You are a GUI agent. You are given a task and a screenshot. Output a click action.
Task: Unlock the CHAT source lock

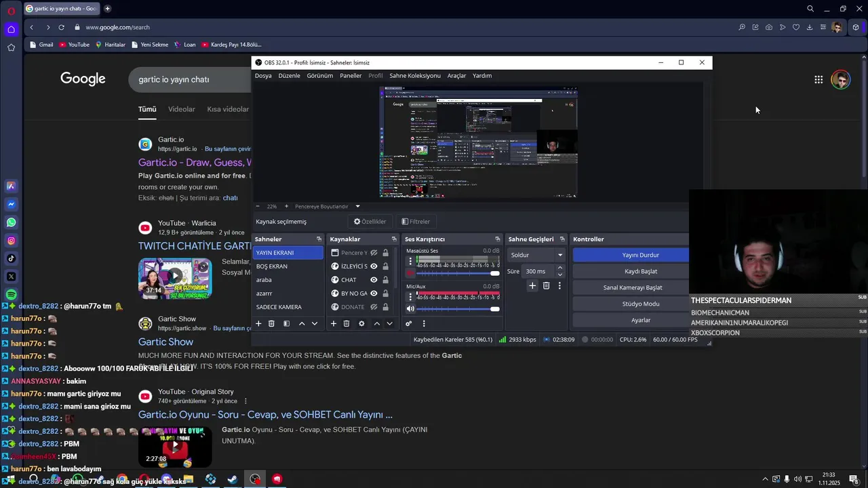385,280
